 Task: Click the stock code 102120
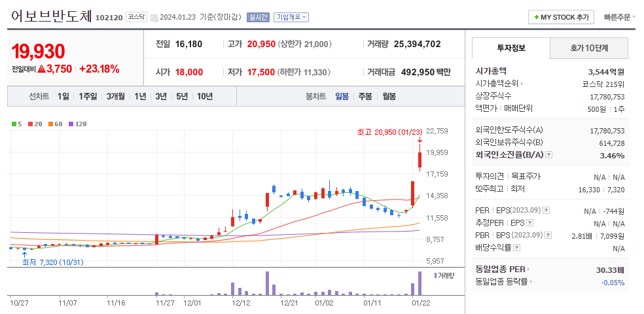pyautogui.click(x=109, y=18)
